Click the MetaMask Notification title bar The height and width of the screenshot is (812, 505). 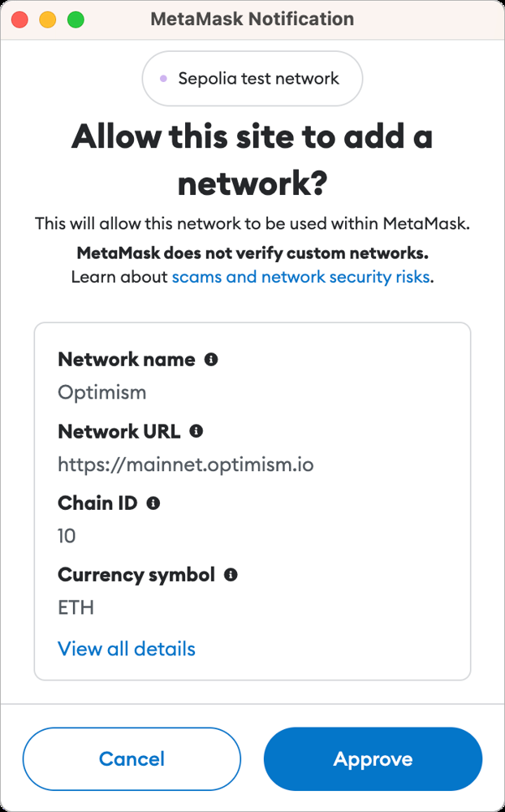tap(252, 19)
